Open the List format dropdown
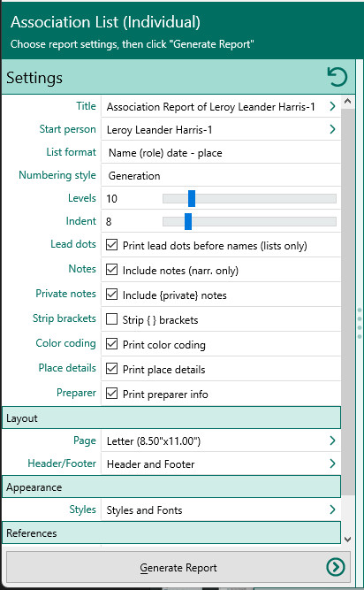Screen dimensions: 364x590 tap(221, 152)
